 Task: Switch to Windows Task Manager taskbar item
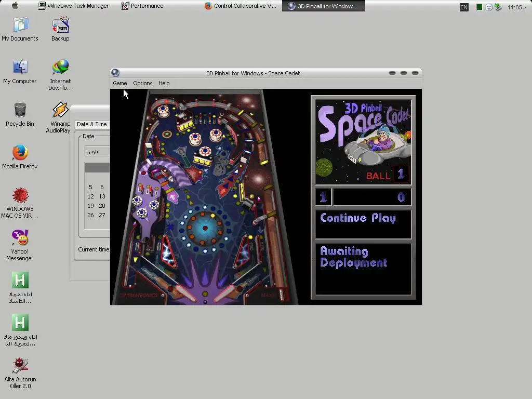tap(73, 6)
